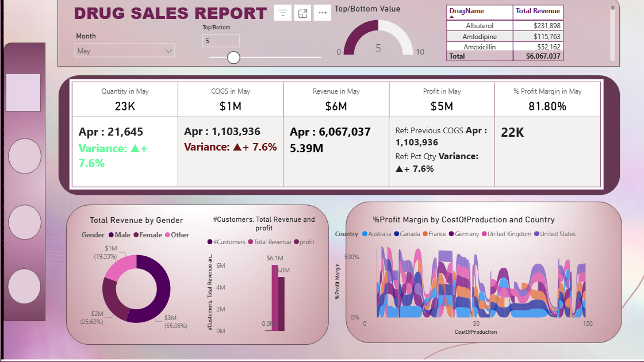
Task: Click the Top/Bottom Value gauge
Action: click(378, 37)
